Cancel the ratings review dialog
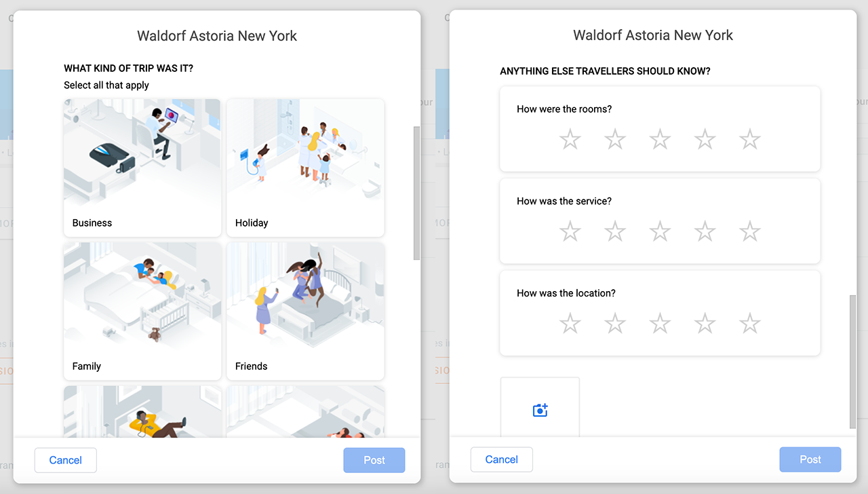Viewport: 868px width, 494px height. pos(502,459)
